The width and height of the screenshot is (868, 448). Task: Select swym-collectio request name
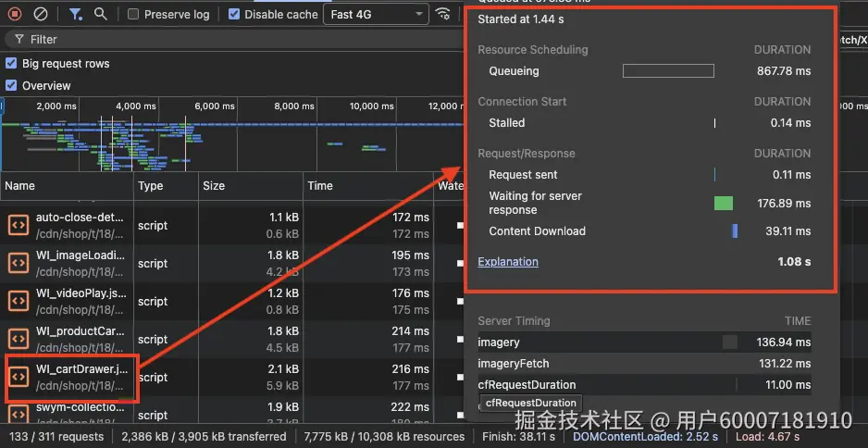click(x=81, y=407)
